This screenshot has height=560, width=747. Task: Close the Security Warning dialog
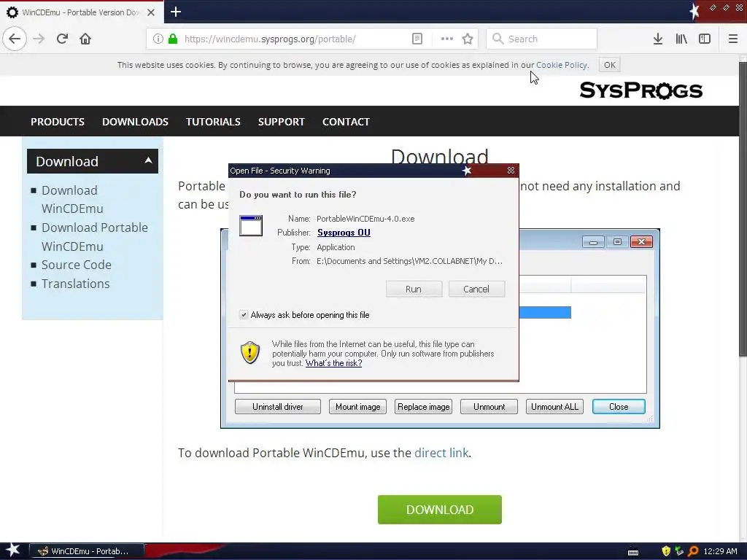point(511,171)
